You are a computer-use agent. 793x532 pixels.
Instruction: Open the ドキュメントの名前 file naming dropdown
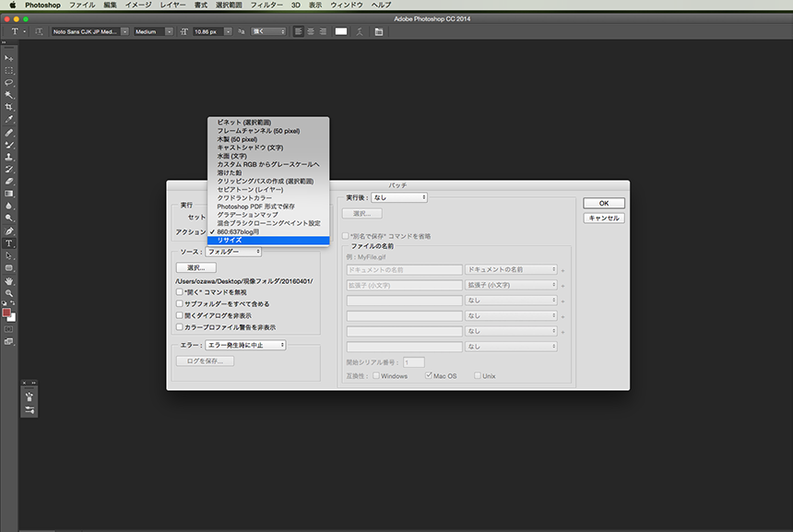click(x=511, y=269)
